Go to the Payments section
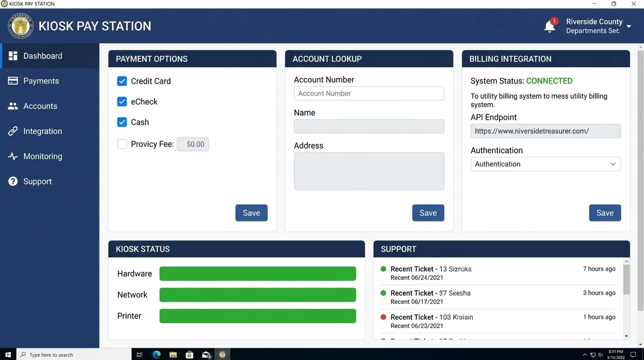Viewport: 644px width, 360px height. [x=50, y=81]
